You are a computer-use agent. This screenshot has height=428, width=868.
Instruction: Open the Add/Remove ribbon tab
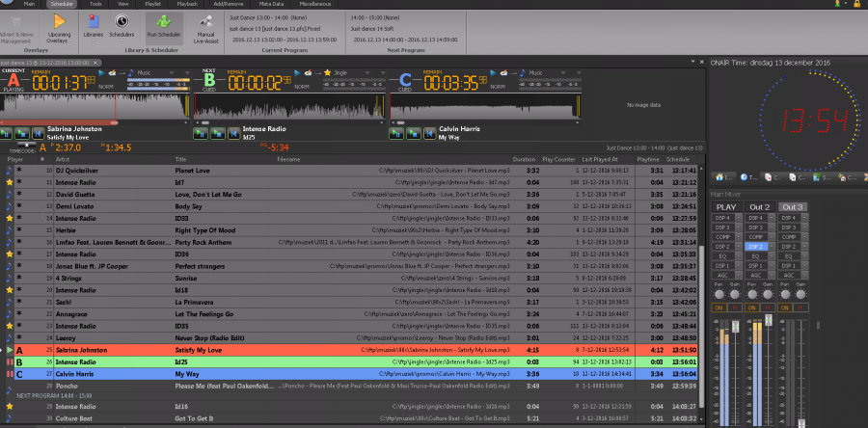click(x=227, y=4)
